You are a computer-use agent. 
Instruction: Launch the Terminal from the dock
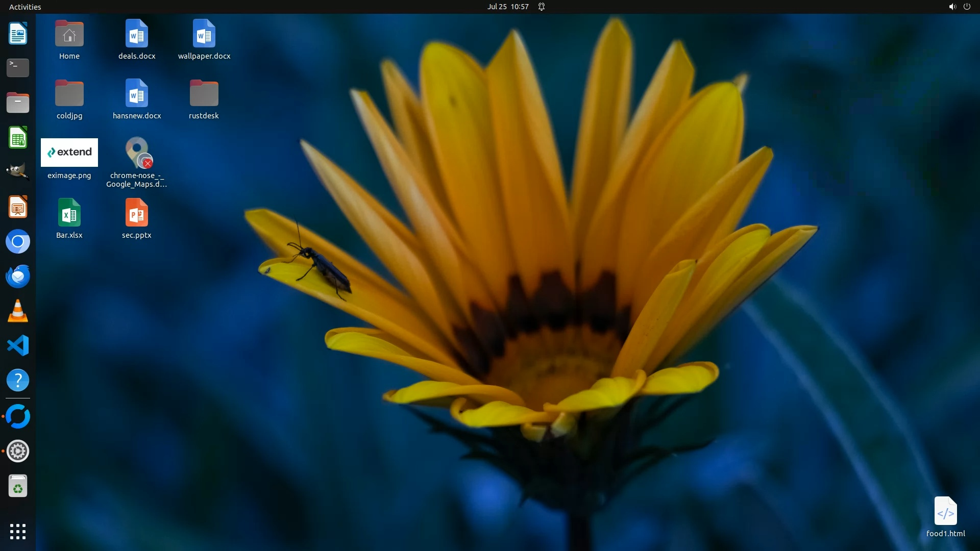point(18,68)
